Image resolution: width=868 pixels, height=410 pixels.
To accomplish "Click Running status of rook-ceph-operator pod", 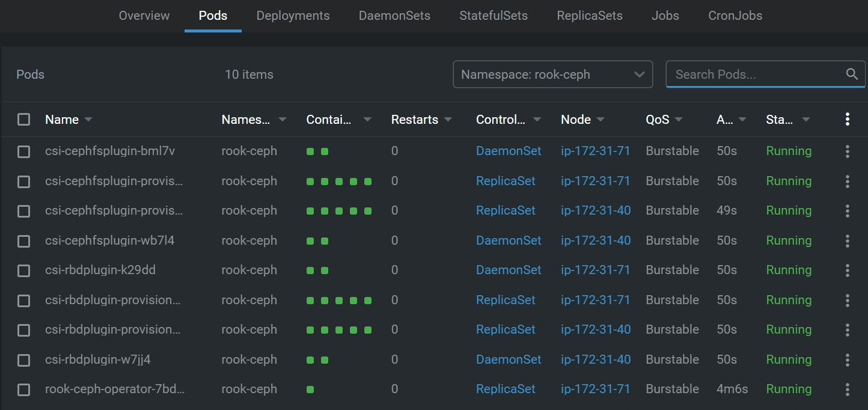I will [x=789, y=390].
